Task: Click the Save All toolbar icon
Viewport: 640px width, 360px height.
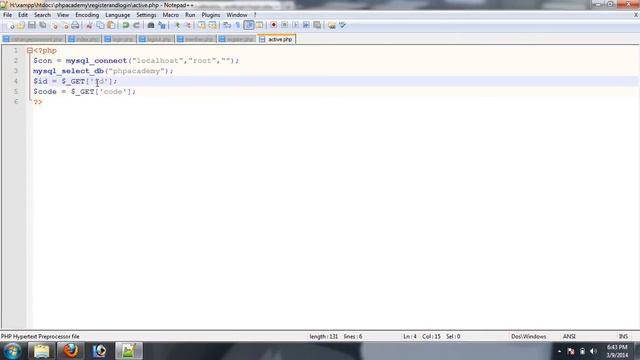Action: click(x=42, y=25)
